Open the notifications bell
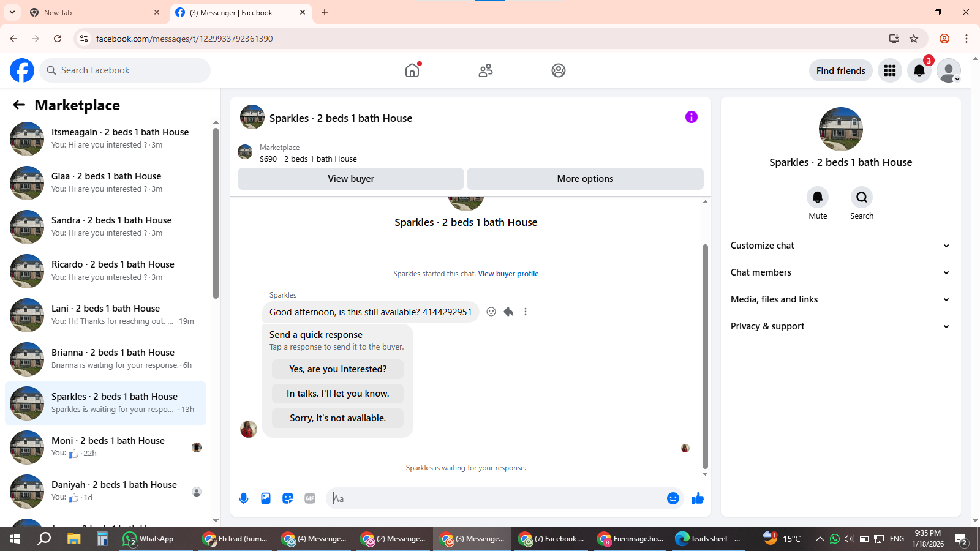Image resolution: width=980 pixels, height=551 pixels. coord(919,70)
